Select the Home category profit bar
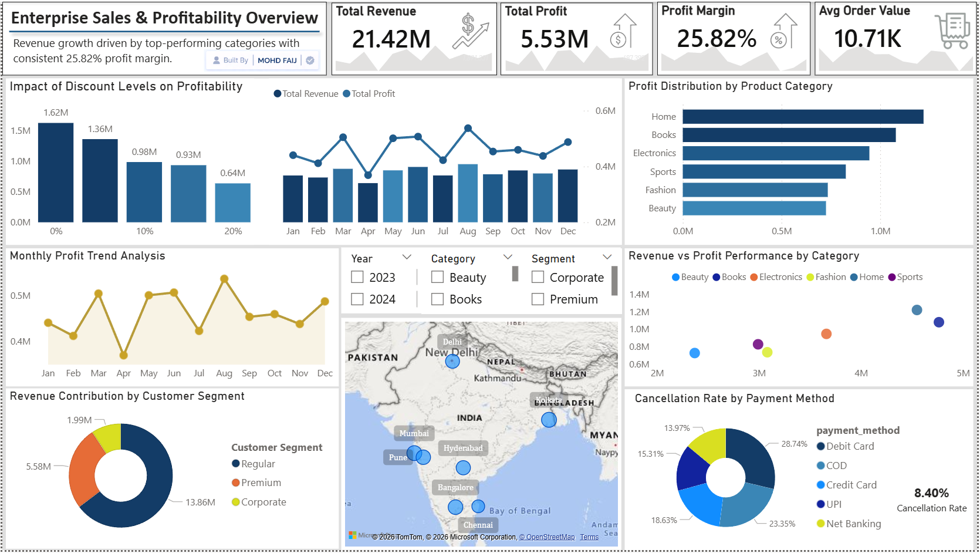980x553 pixels. point(803,117)
